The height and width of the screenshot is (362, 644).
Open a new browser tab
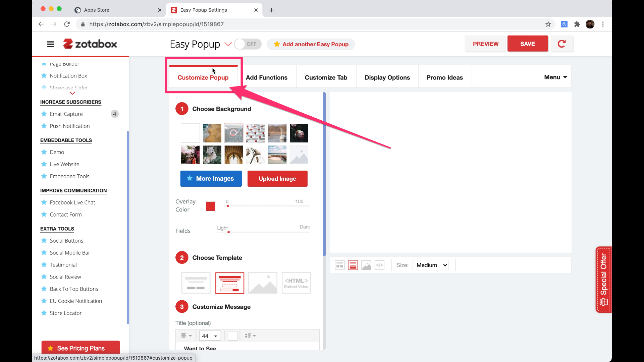(x=271, y=10)
